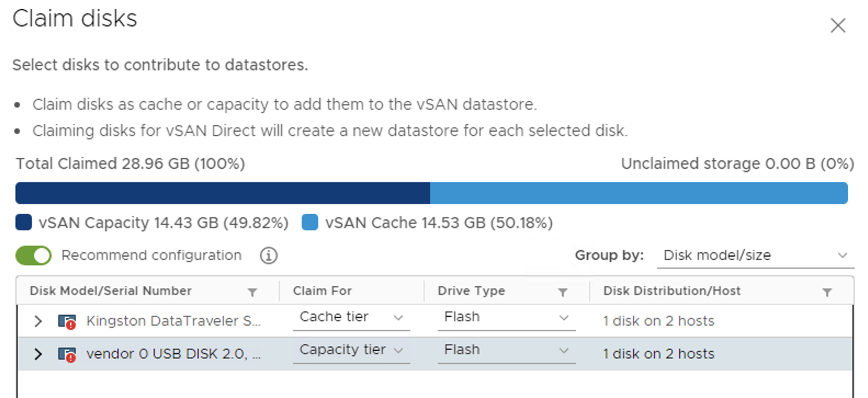The width and height of the screenshot is (868, 398).
Task: Open filter for Disk Distribution/Host column
Action: 827,292
